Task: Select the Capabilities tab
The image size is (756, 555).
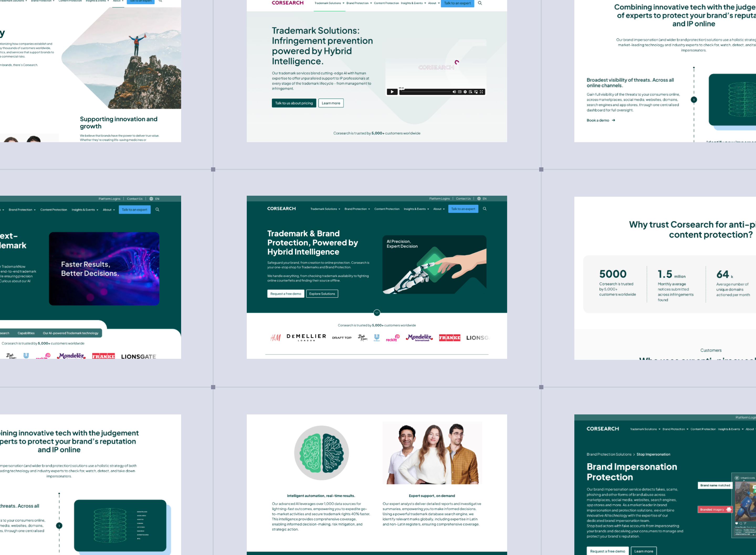Action: (26, 333)
